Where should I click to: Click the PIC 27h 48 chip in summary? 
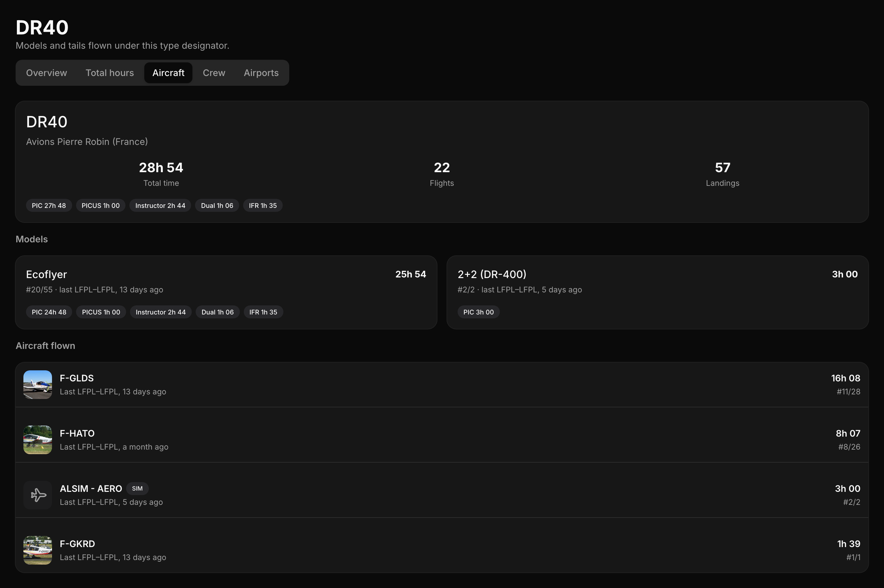coord(49,206)
